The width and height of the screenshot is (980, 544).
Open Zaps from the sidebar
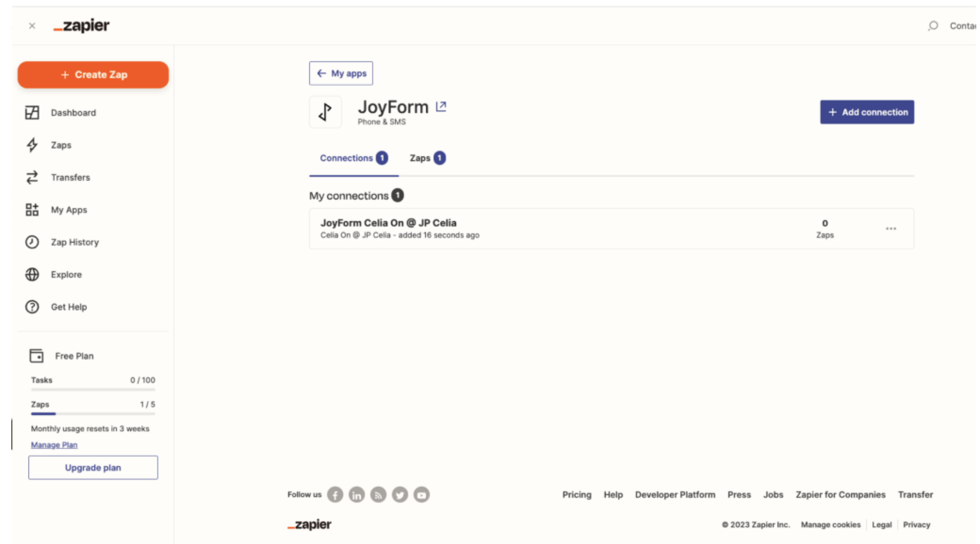click(x=61, y=145)
